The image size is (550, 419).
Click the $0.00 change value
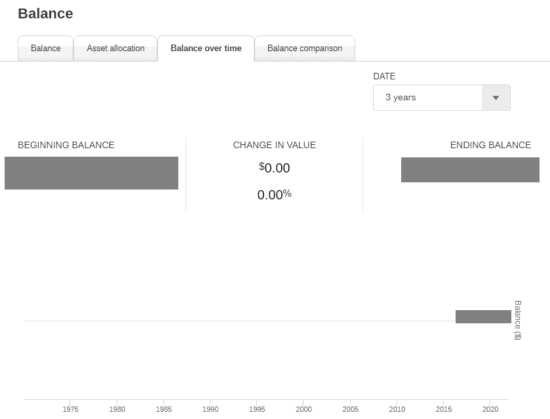tap(274, 168)
